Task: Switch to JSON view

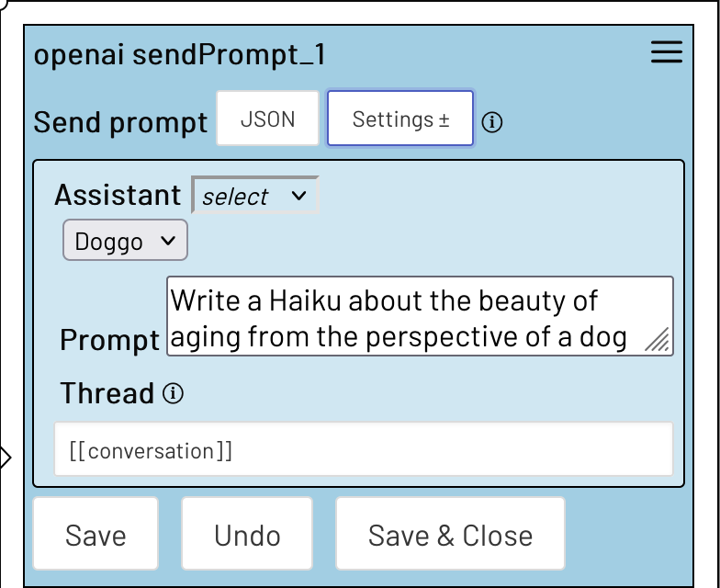Action: click(268, 119)
